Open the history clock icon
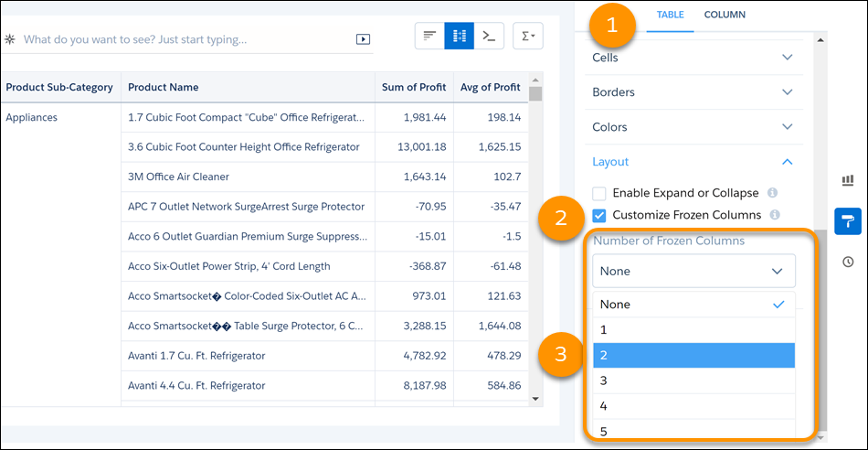 848,262
